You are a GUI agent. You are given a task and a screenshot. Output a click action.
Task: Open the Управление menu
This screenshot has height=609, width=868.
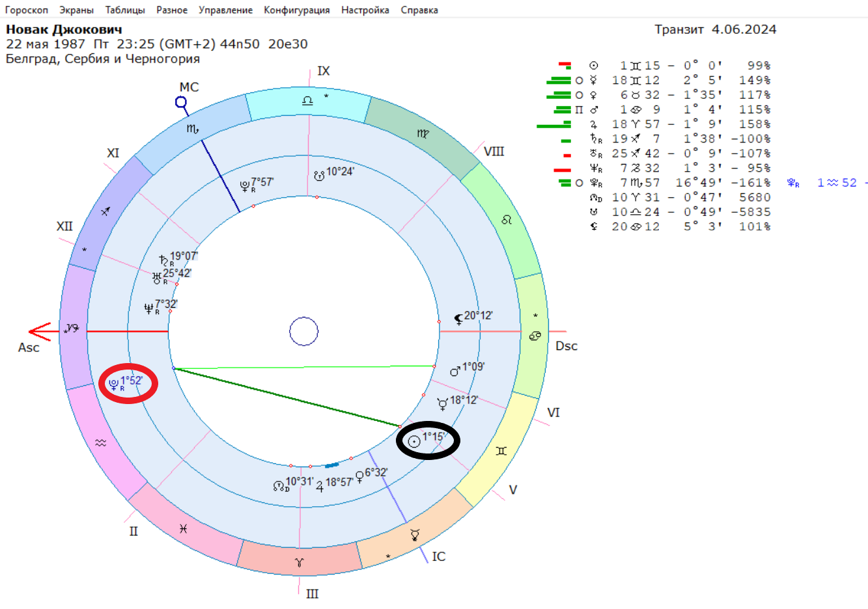tap(225, 10)
